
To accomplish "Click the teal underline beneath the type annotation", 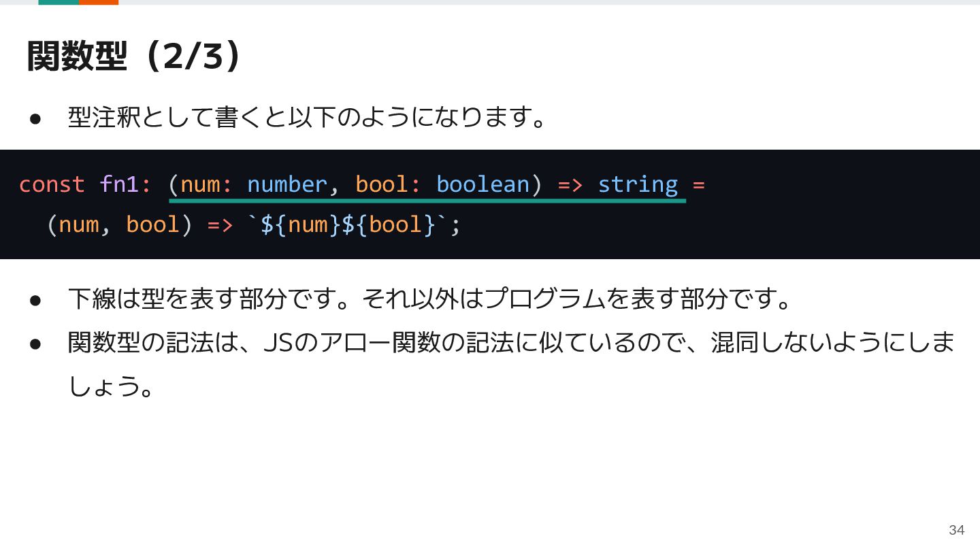I will [427, 201].
